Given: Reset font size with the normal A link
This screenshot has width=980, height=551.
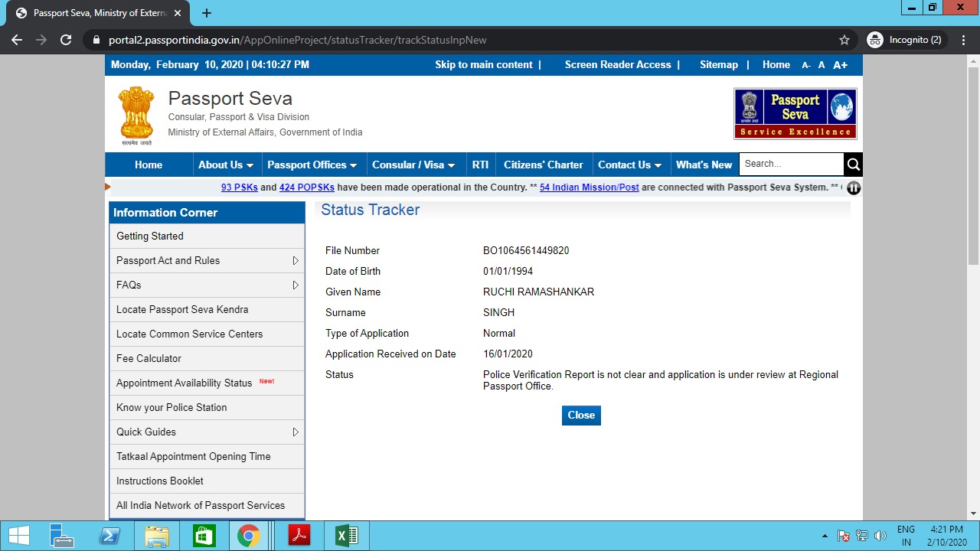Looking at the screenshot, I should [822, 65].
